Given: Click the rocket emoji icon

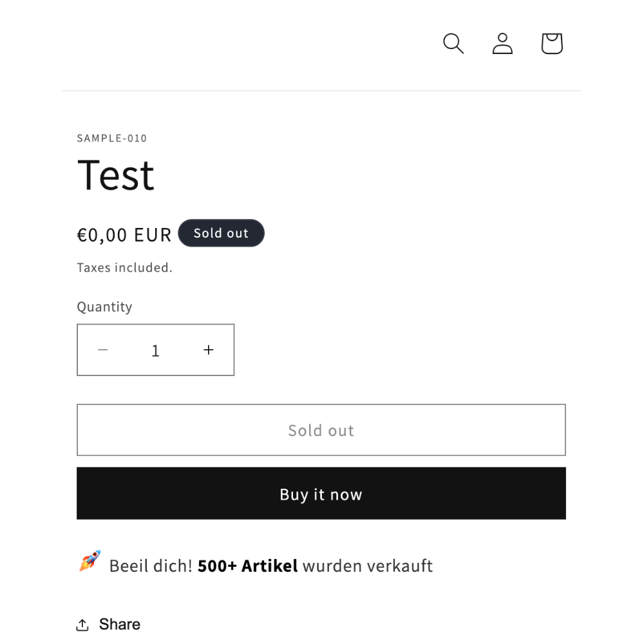Looking at the screenshot, I should [x=90, y=561].
